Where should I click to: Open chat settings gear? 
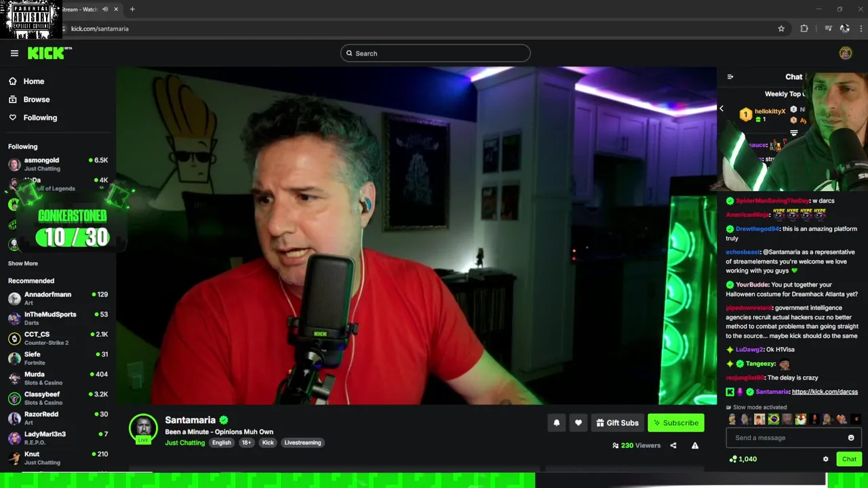[x=825, y=459]
